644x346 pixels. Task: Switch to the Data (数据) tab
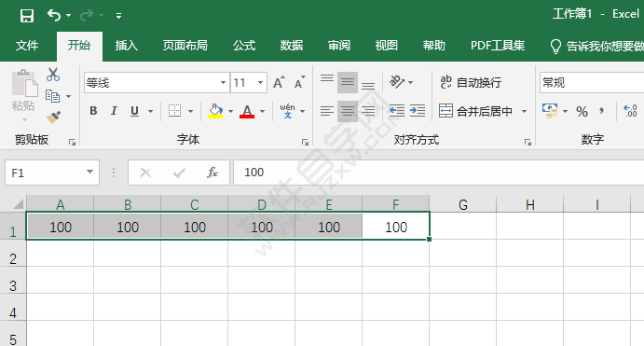point(292,45)
